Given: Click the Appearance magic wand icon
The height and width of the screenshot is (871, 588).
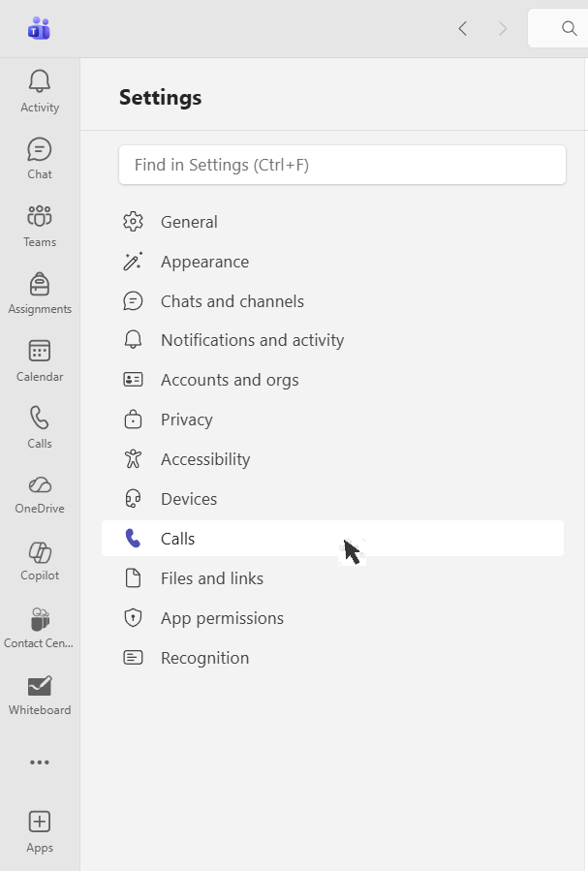Looking at the screenshot, I should pos(133,261).
